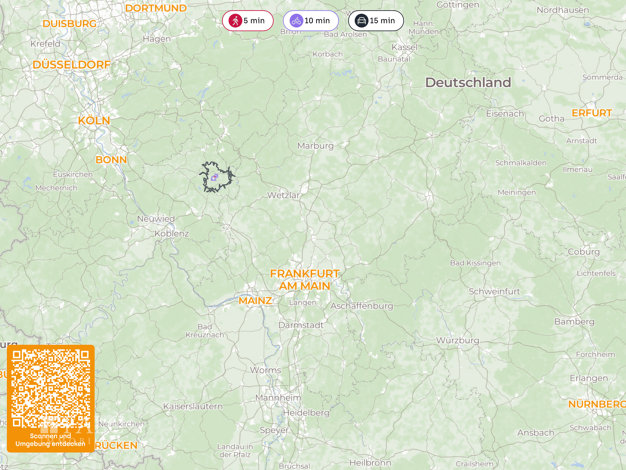Click the Deutschland country label
This screenshot has height=470, width=626.
(x=468, y=82)
